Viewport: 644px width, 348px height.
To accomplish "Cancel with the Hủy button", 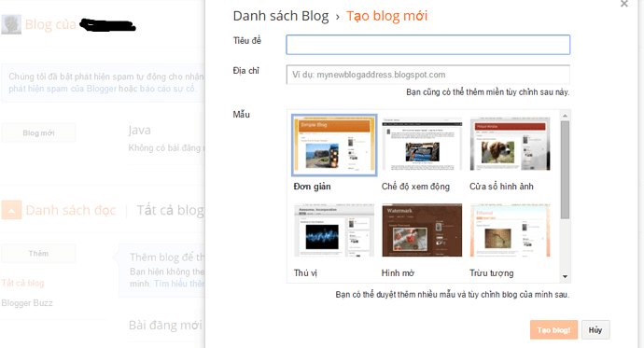I will pyautogui.click(x=595, y=330).
